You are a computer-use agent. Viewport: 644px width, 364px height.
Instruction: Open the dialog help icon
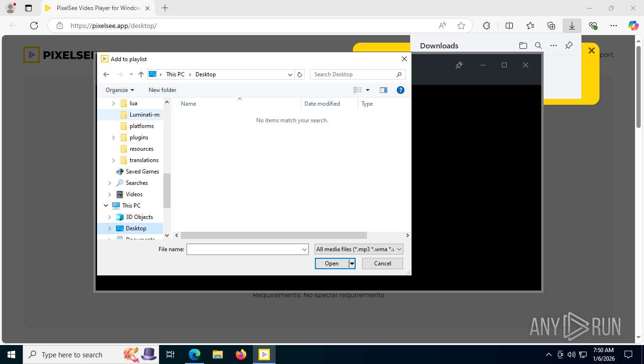(x=401, y=90)
